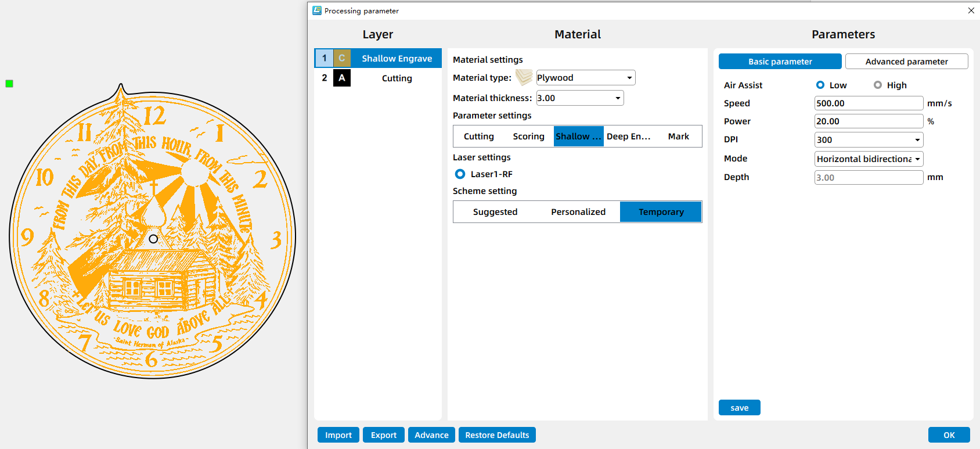The height and width of the screenshot is (449, 980).
Task: Select the gold C color swatch of layer 1
Action: tap(342, 58)
